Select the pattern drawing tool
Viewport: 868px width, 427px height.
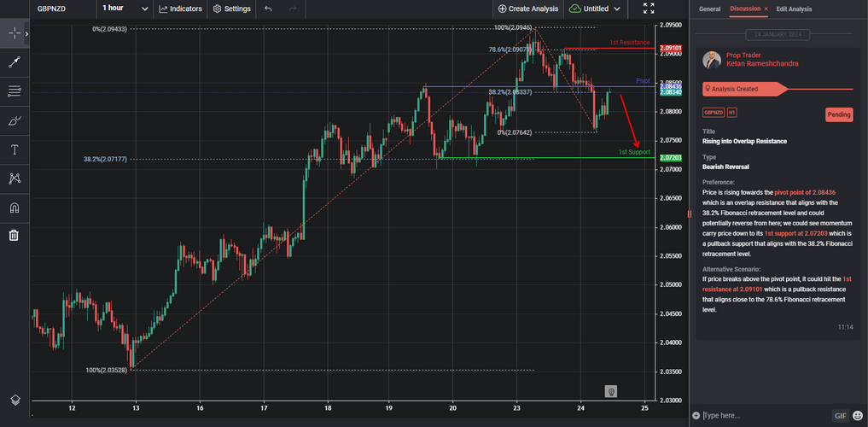pyautogui.click(x=15, y=178)
